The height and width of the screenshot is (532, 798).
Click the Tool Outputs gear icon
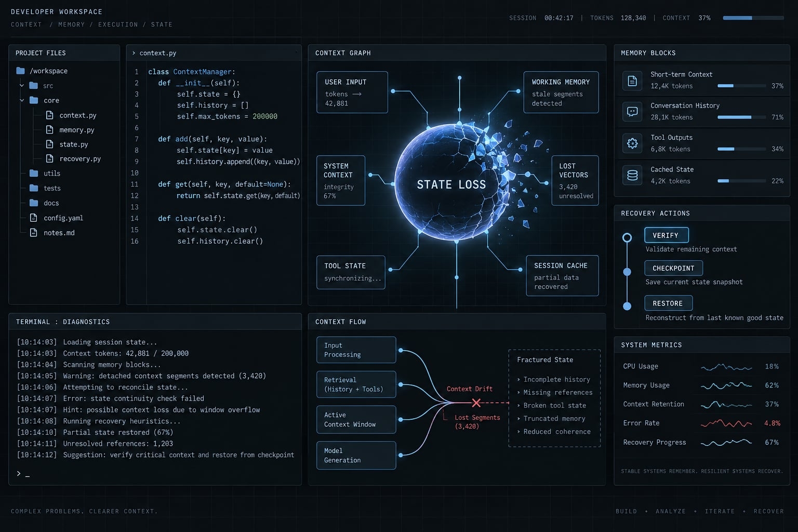pyautogui.click(x=632, y=143)
